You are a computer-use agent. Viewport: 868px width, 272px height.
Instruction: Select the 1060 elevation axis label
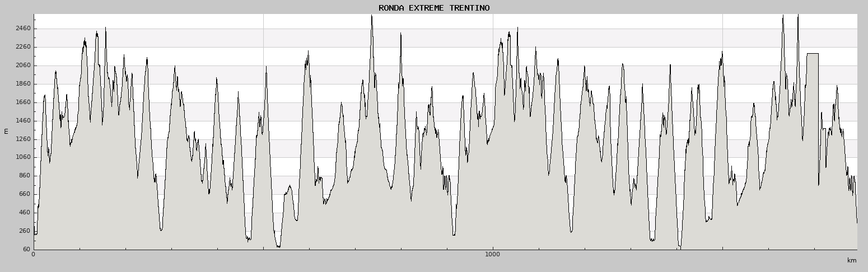[x=23, y=157]
